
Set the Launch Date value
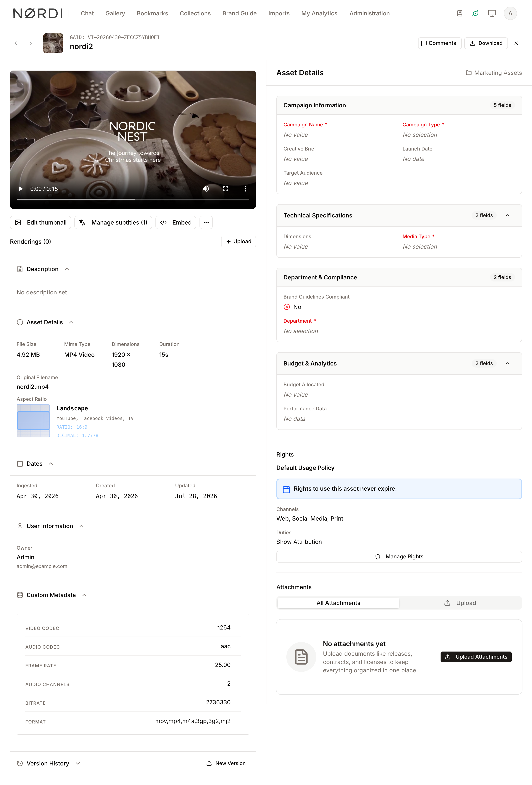coord(414,159)
